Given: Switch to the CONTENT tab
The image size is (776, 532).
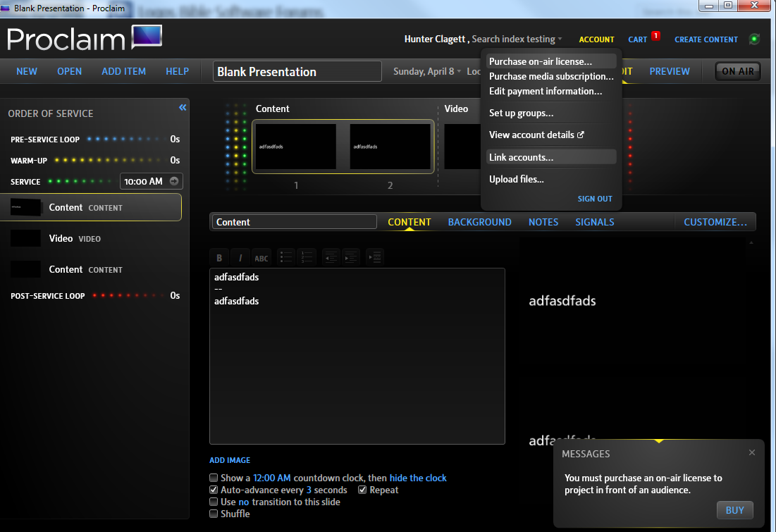Looking at the screenshot, I should (409, 222).
